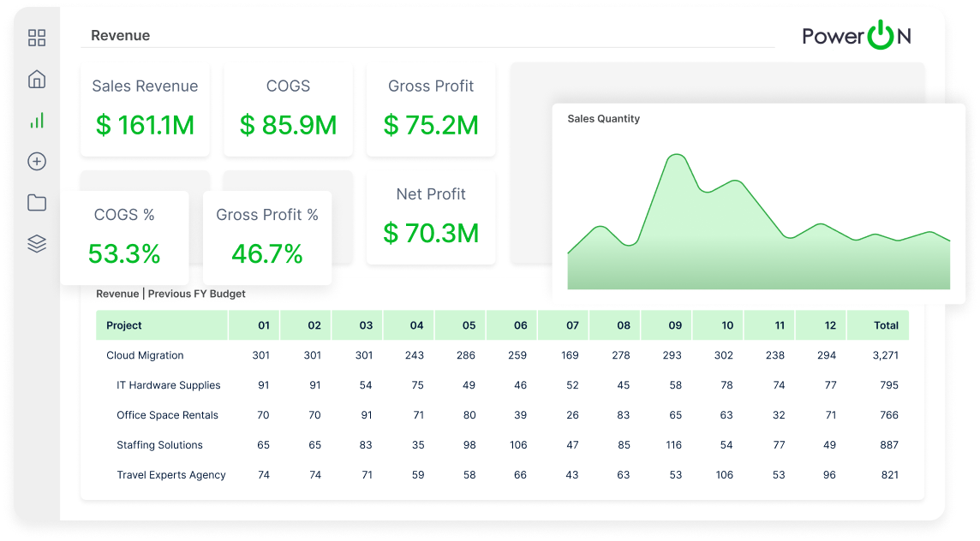
Task: Select the bar chart analytics icon
Action: (x=37, y=121)
